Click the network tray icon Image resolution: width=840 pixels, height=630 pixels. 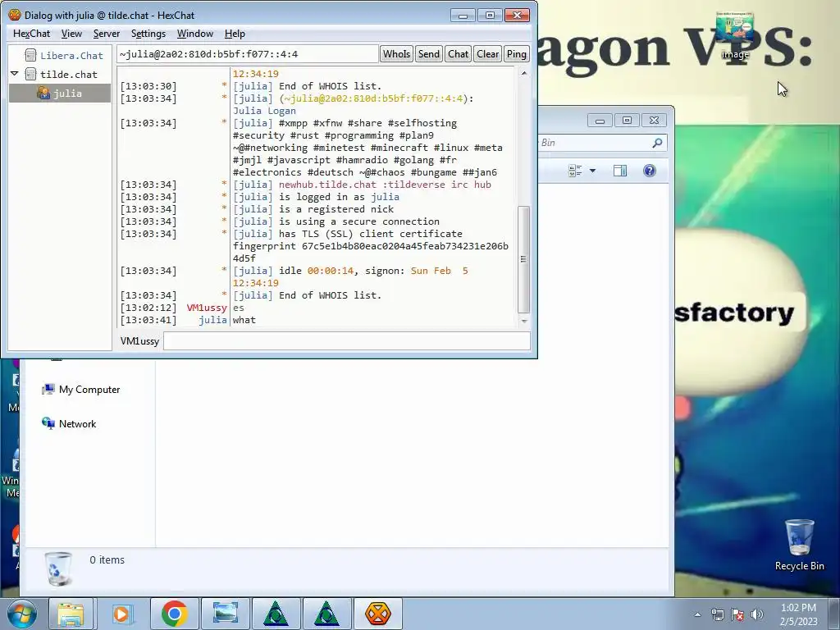click(717, 614)
